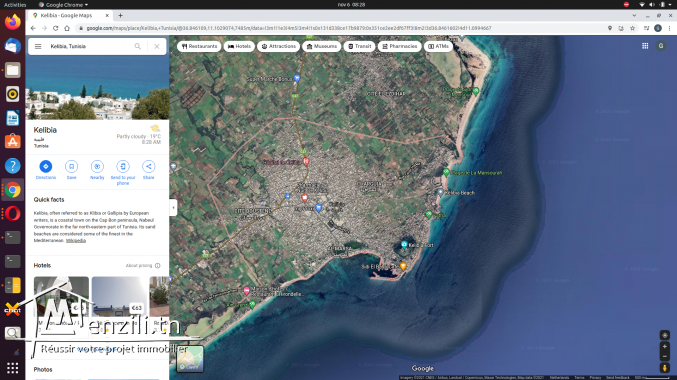Open the Google apps grid

point(645,46)
